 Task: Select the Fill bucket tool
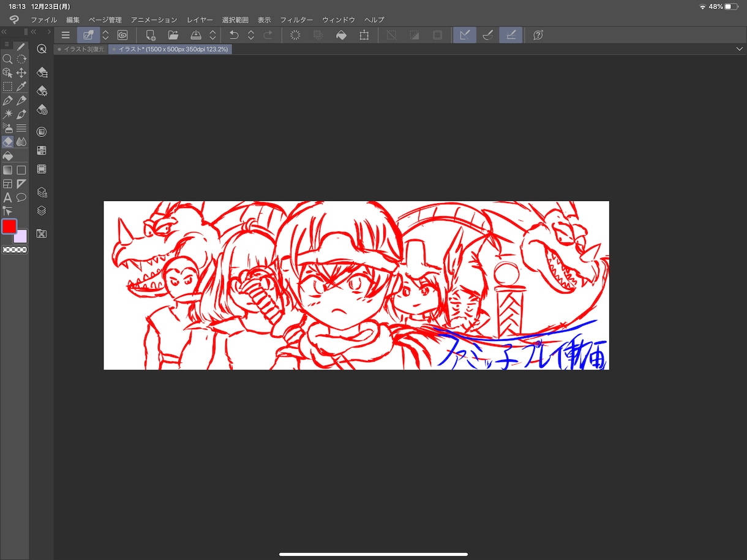point(7,155)
